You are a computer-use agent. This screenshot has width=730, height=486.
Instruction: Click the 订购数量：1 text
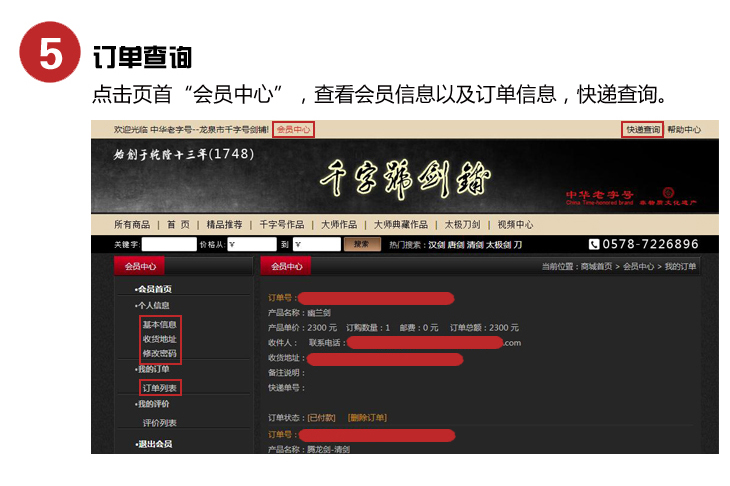pyautogui.click(x=368, y=328)
